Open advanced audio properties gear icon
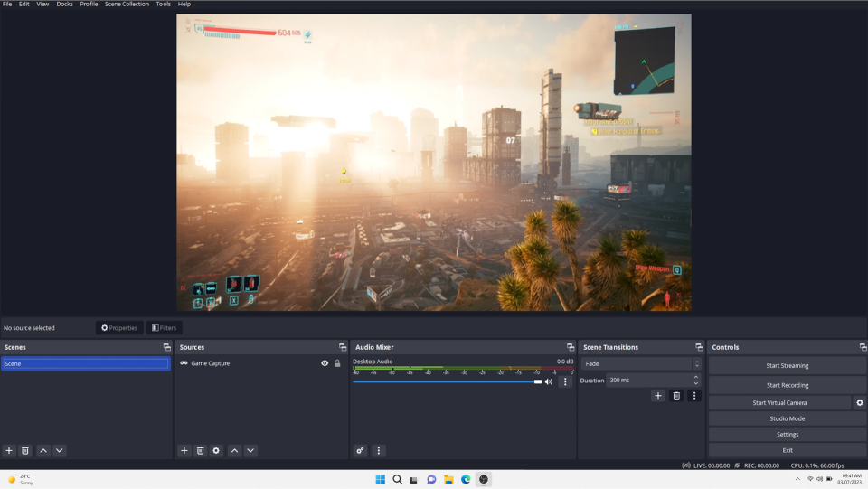 click(x=360, y=450)
